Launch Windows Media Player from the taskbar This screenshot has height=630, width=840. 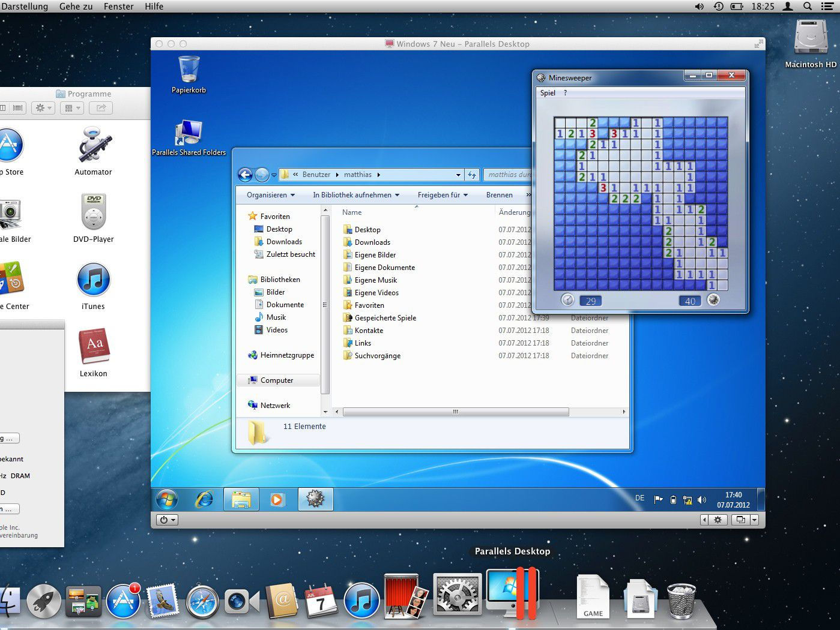(x=277, y=499)
